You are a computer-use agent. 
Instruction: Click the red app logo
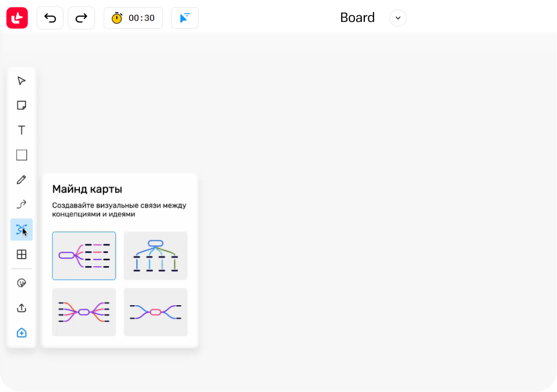point(17,18)
